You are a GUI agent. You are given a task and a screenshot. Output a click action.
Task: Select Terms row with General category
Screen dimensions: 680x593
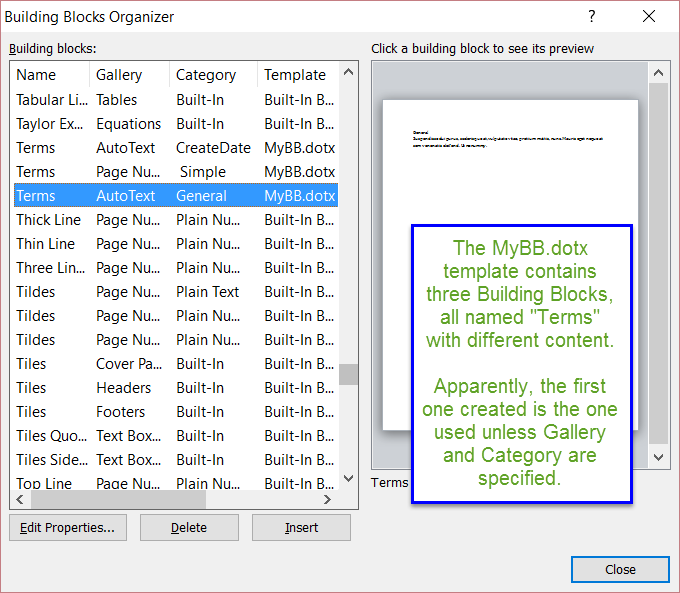176,196
